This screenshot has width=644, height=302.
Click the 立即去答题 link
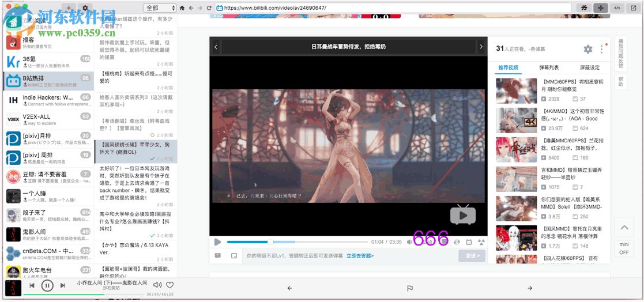coord(360,256)
